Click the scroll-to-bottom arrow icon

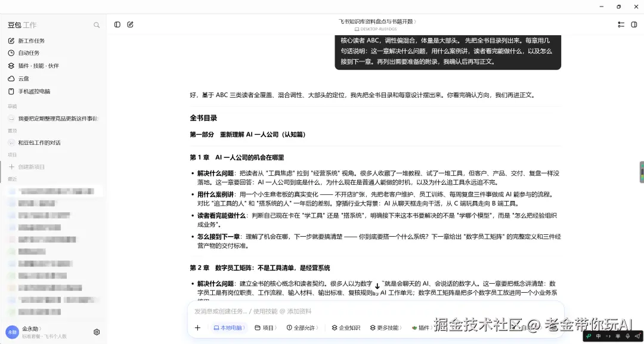[377, 287]
